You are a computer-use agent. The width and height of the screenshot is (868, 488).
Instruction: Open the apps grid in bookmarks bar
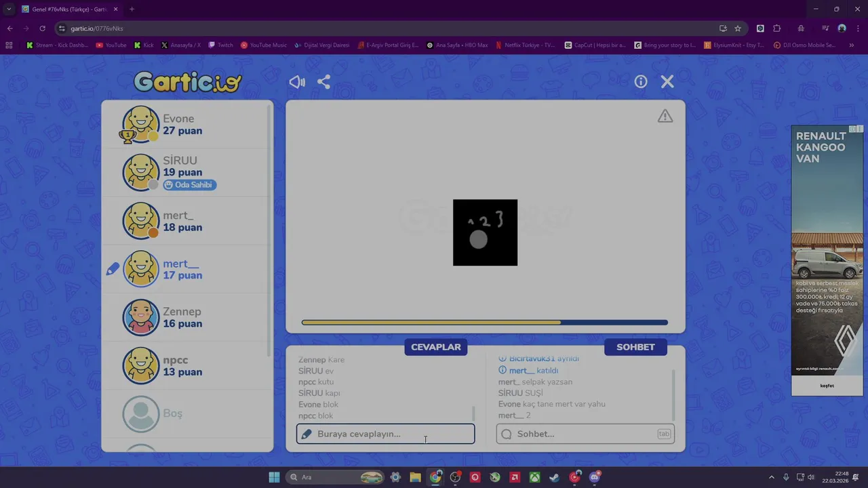point(9,45)
